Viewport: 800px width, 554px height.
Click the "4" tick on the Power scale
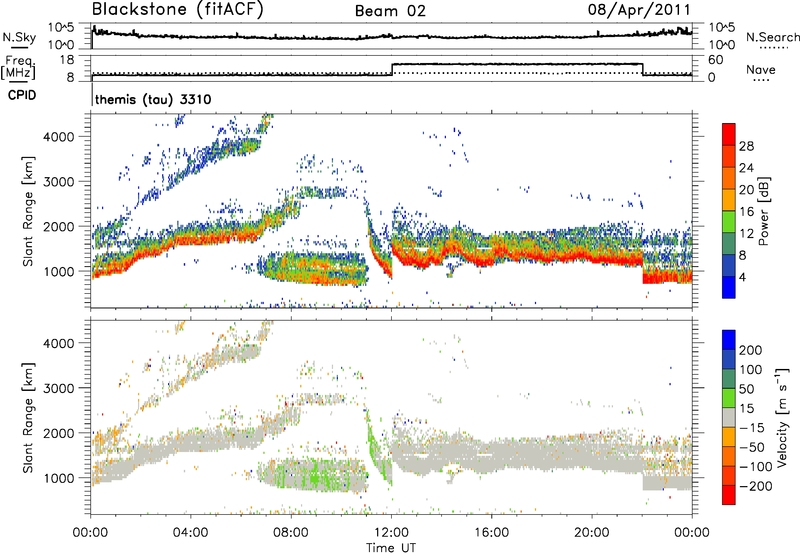point(742,278)
